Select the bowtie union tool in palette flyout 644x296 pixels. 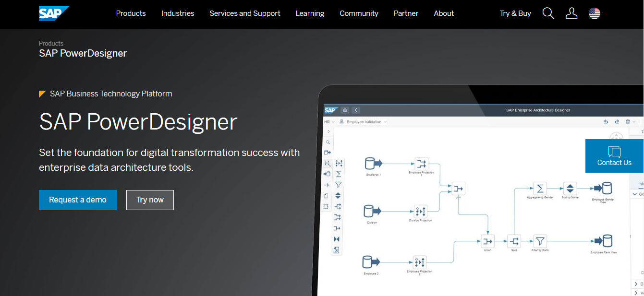click(337, 239)
